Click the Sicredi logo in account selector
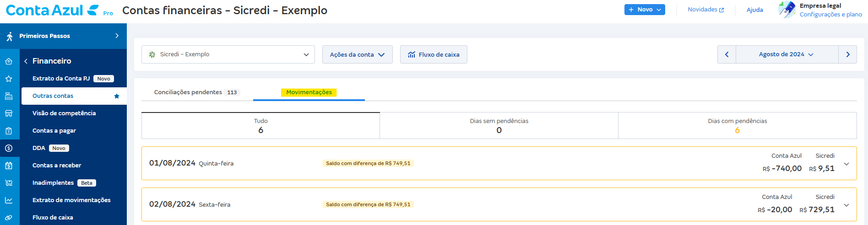Screen dimensions: 868x225 coord(152,54)
